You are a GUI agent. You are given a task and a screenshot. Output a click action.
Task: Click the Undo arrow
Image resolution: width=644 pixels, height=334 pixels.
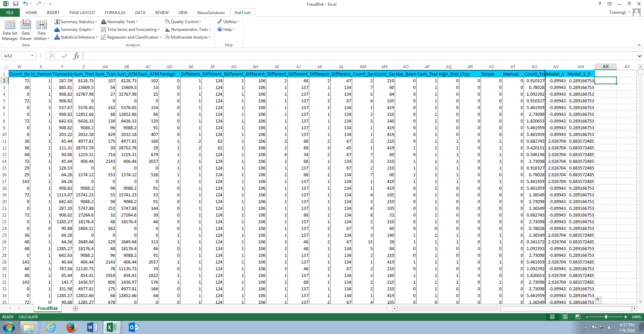tap(25, 4)
